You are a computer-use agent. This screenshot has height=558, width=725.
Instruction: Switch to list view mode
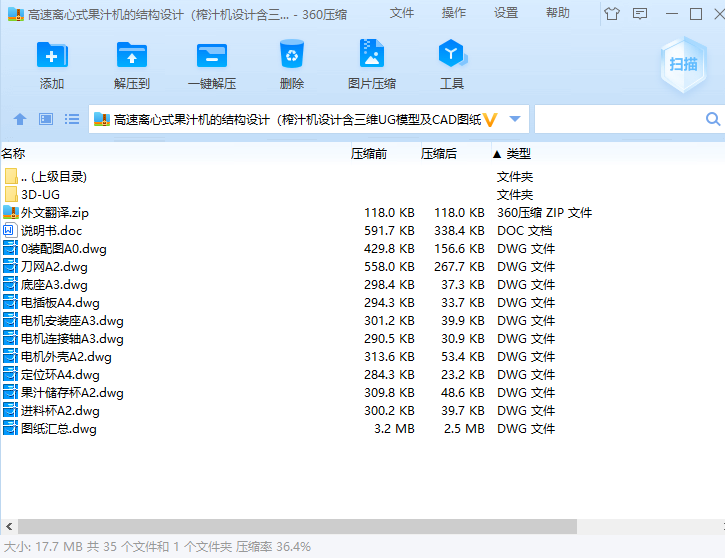tap(72, 119)
